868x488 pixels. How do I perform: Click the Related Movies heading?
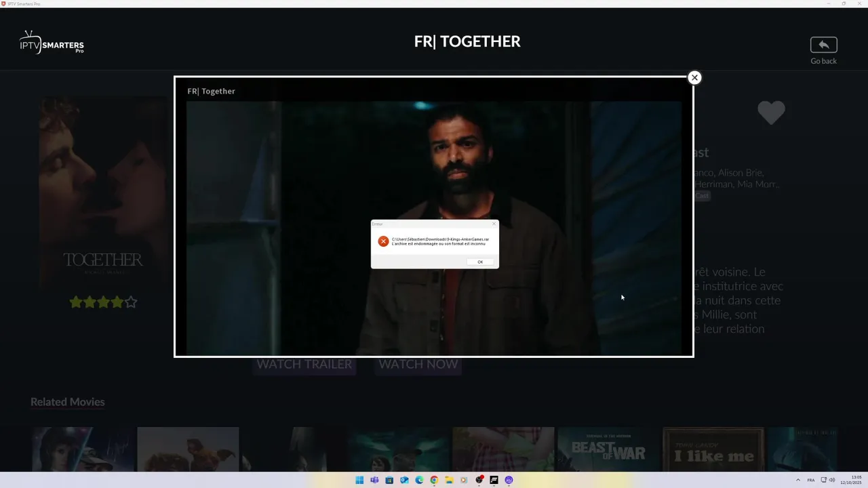[67, 402]
